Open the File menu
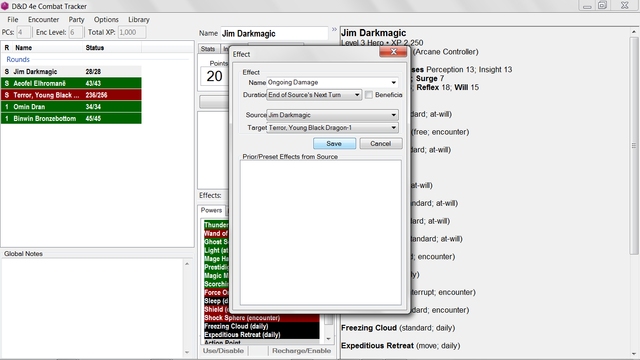The image size is (640, 360). [x=13, y=20]
